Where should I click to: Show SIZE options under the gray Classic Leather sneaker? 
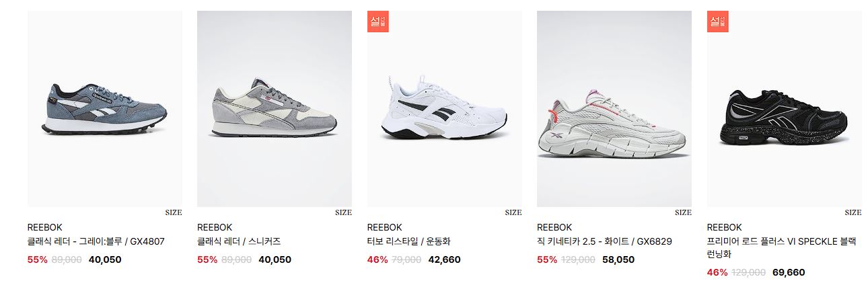point(343,212)
